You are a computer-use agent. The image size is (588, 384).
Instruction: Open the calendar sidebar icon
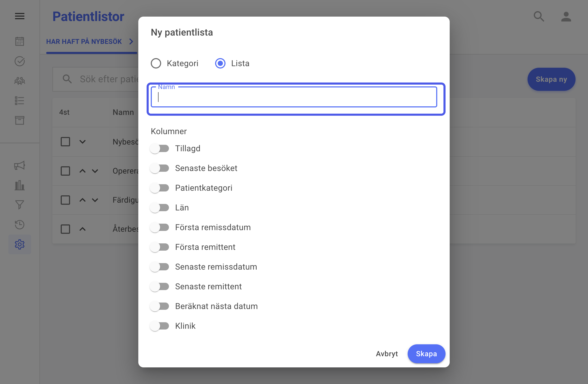(20, 41)
